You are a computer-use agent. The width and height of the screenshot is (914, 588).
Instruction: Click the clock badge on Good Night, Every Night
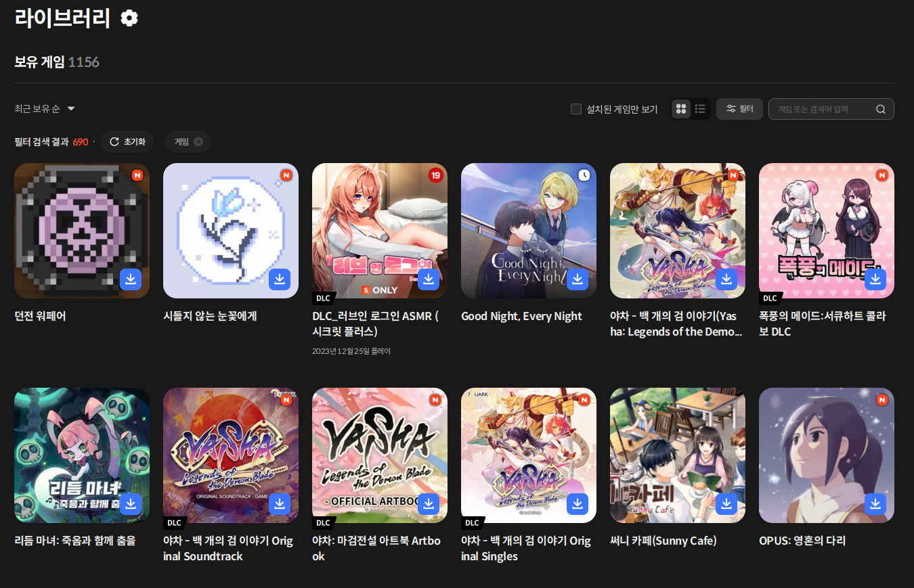tap(584, 175)
